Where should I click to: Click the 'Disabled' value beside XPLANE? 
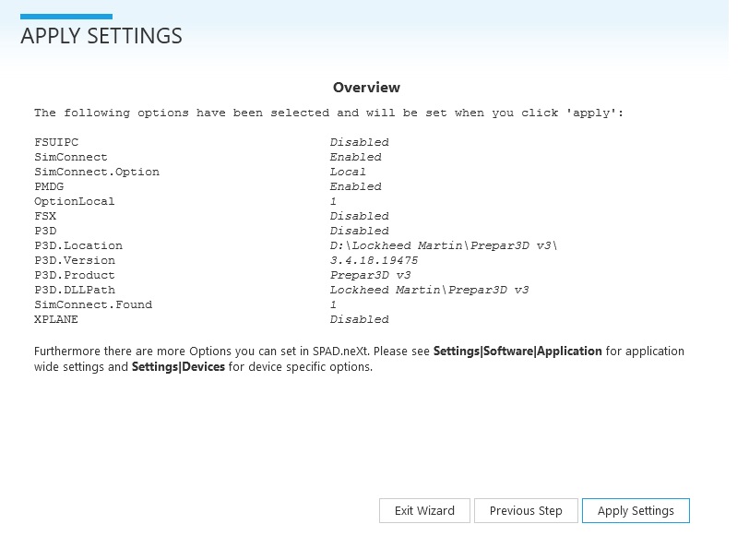(359, 319)
